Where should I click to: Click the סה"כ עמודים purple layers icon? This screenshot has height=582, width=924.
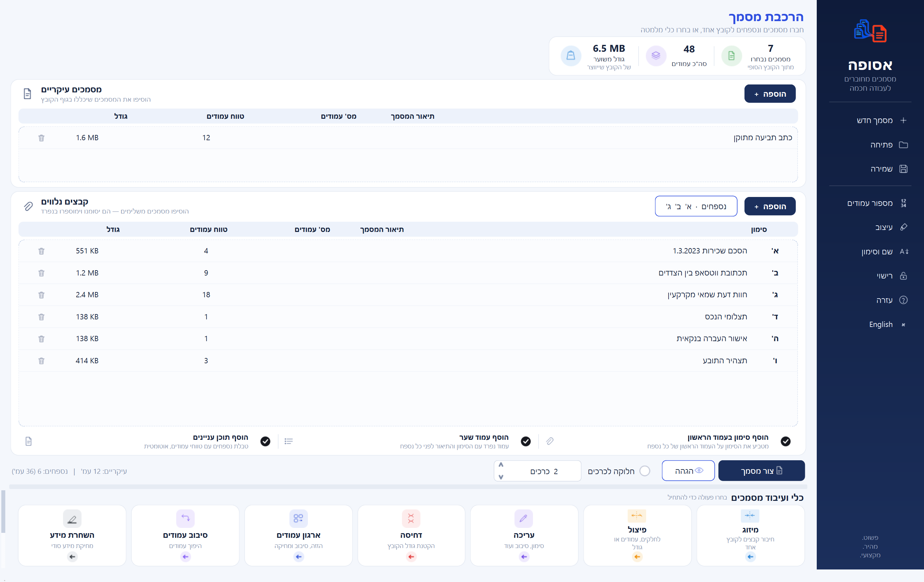point(656,56)
